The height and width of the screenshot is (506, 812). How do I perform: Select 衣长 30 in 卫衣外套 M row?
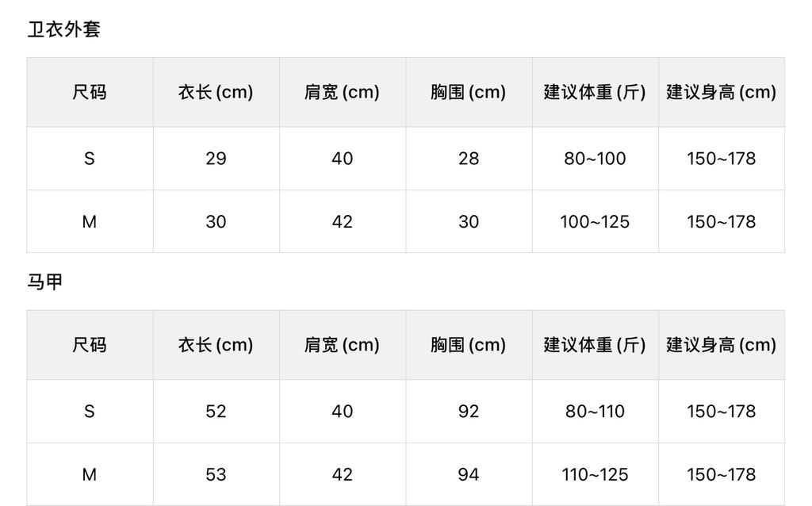[x=216, y=222]
